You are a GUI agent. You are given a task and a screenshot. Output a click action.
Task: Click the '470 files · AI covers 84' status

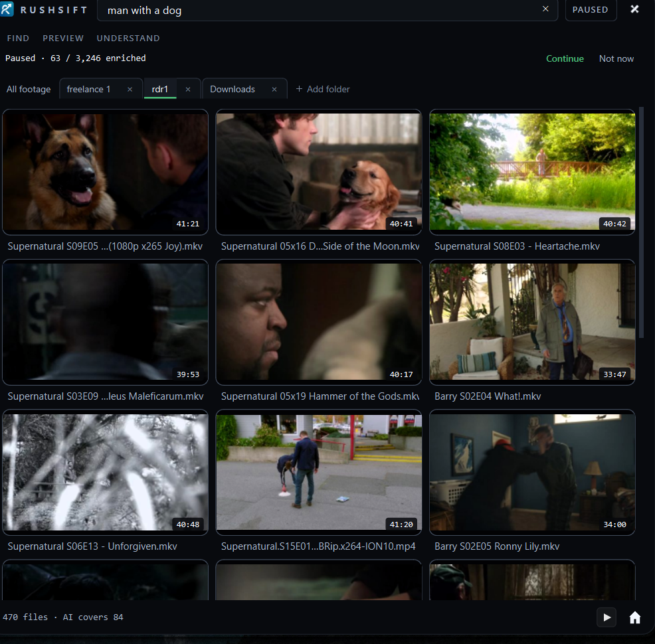pos(63,617)
